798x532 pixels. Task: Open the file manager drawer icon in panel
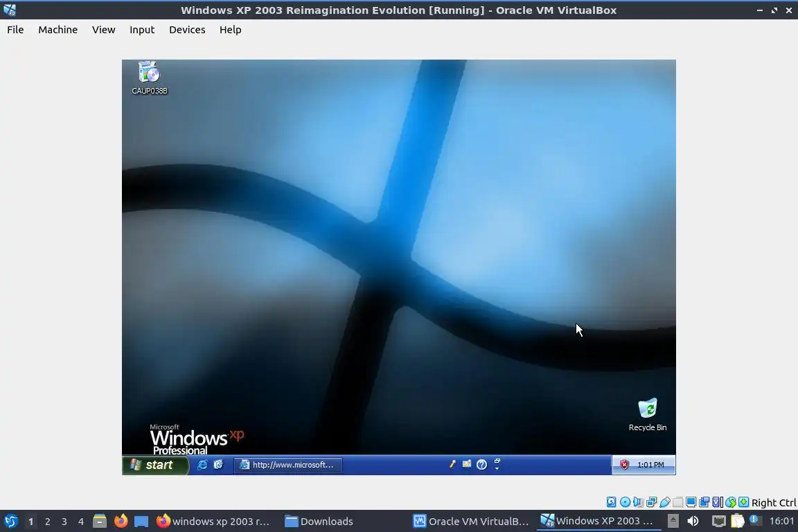point(100,521)
